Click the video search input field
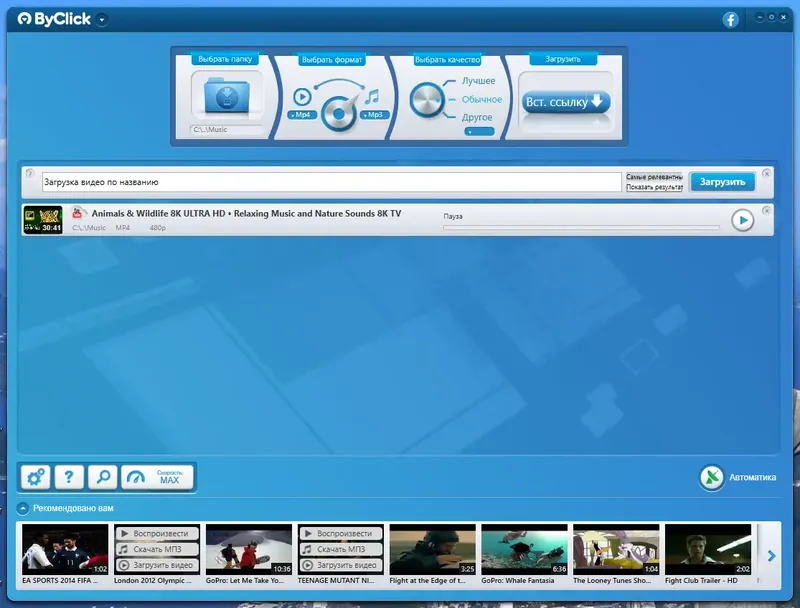800x608 pixels. point(330,181)
